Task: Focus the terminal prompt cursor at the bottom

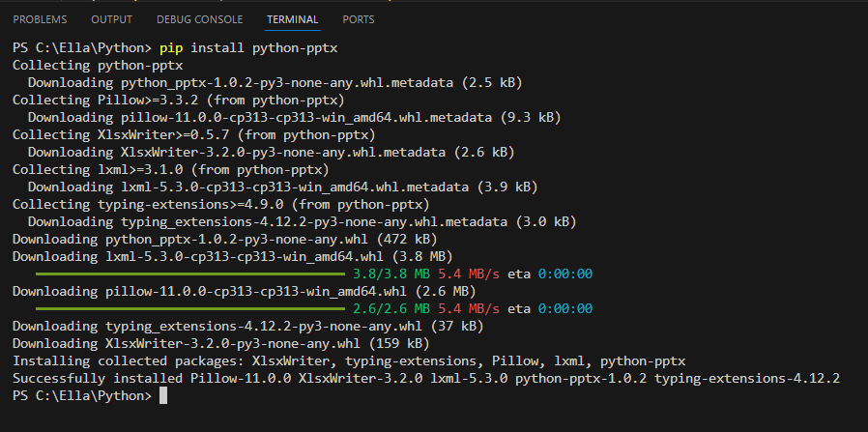Action: (163, 396)
